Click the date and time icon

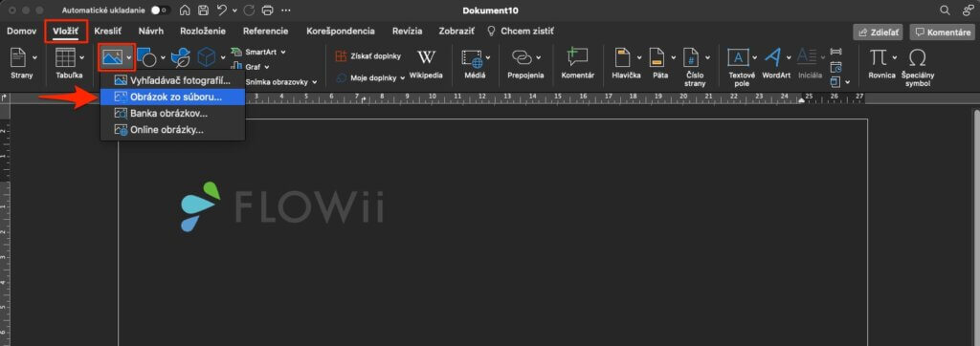(x=835, y=66)
